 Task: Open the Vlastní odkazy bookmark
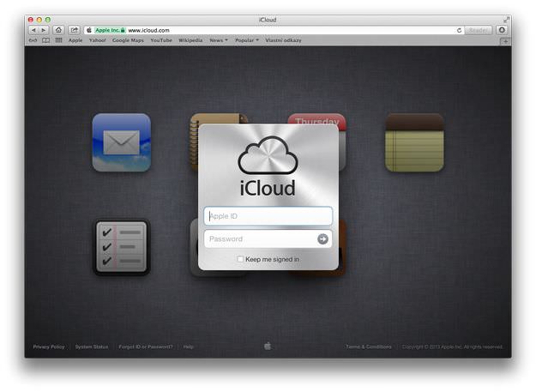coord(283,40)
